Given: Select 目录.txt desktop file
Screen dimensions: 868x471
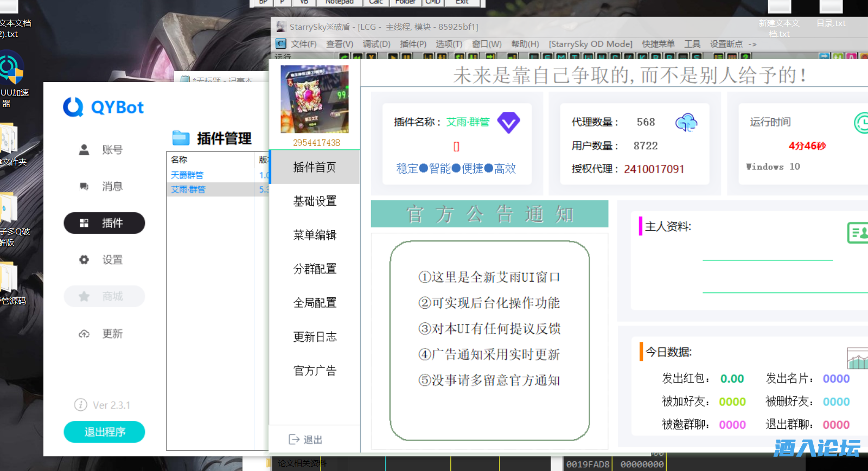Looking at the screenshot, I should pos(831,15).
